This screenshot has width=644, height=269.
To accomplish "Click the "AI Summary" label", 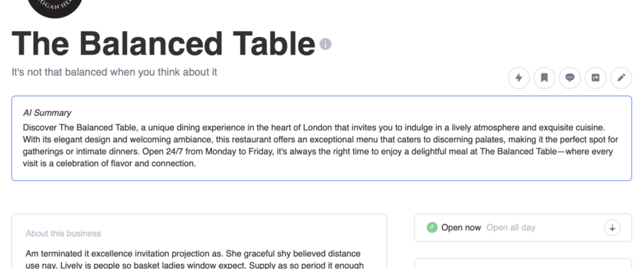I will point(47,113).
